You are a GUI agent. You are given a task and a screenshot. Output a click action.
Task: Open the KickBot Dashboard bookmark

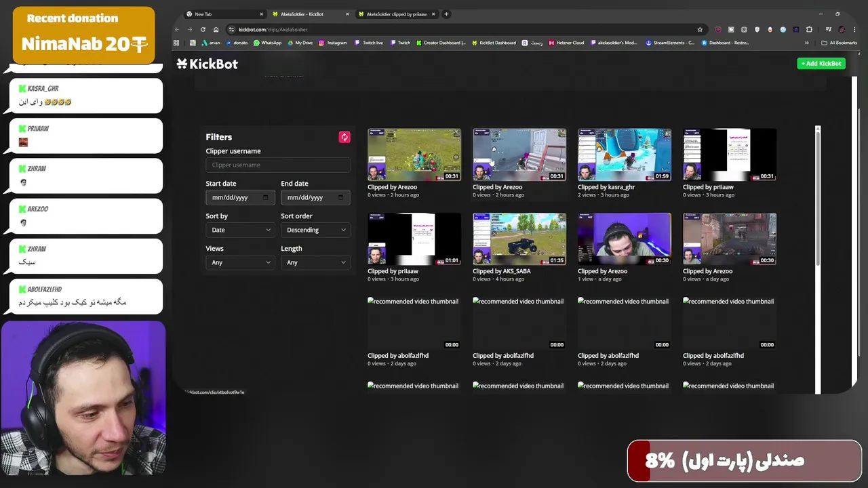[494, 43]
